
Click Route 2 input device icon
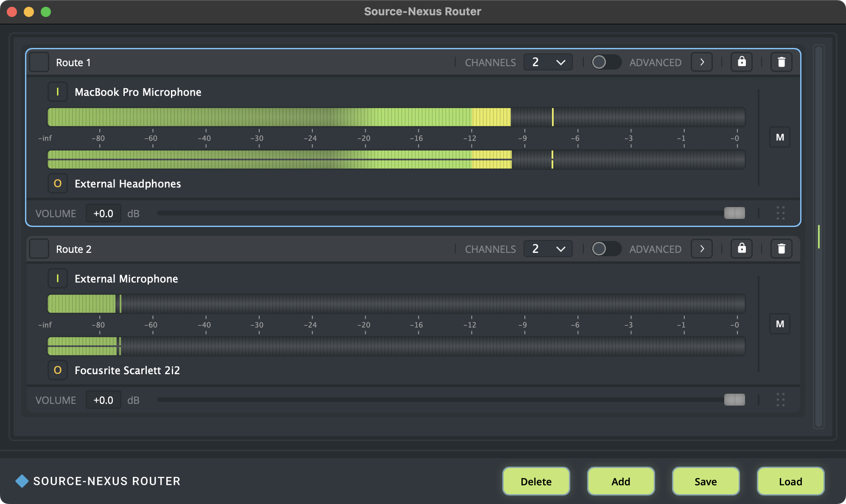[x=58, y=278]
